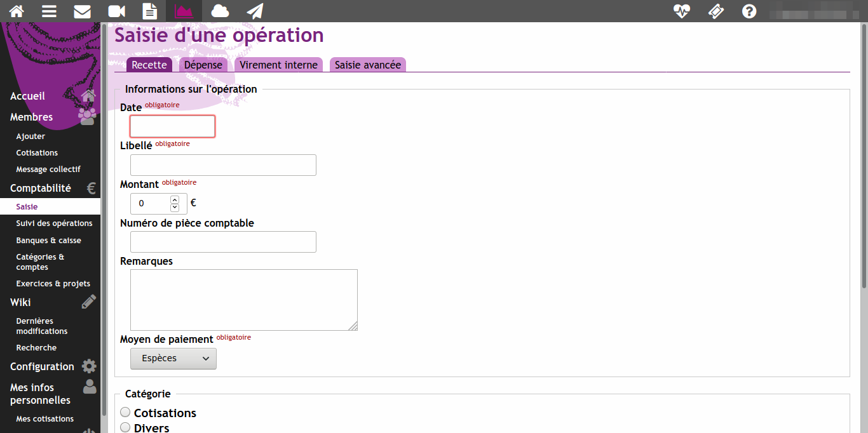This screenshot has height=433, width=868.
Task: Increase Montant with the up arrow
Action: pos(175,199)
